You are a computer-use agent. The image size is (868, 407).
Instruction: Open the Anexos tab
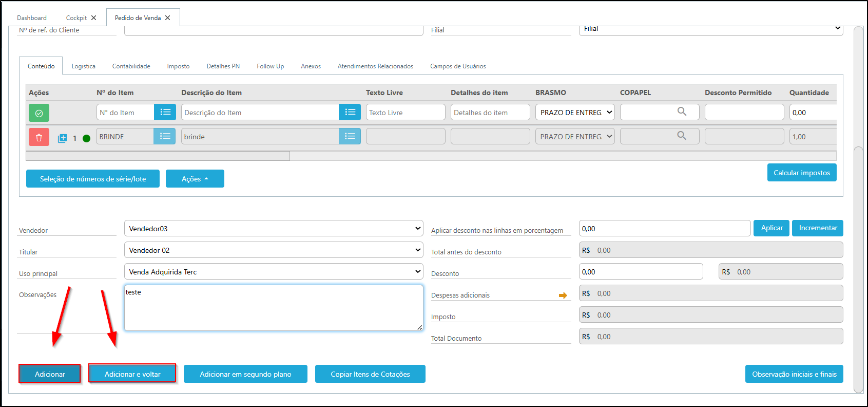point(311,66)
